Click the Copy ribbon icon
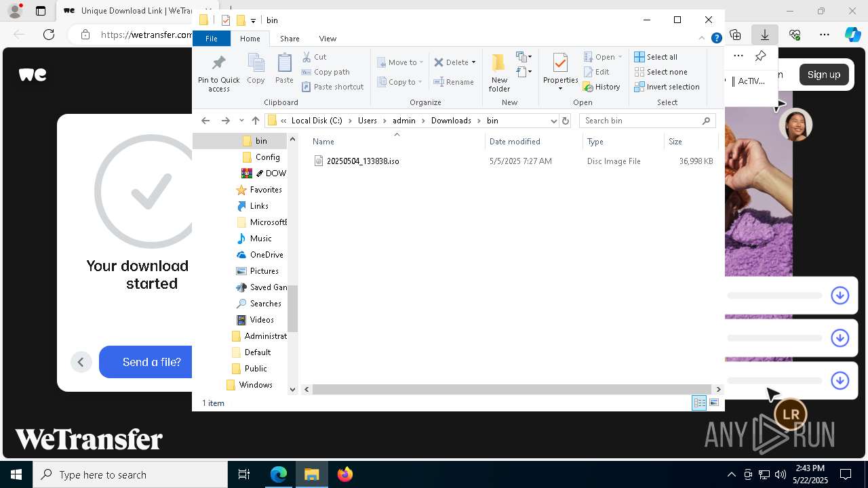The width and height of the screenshot is (868, 488). tap(256, 69)
